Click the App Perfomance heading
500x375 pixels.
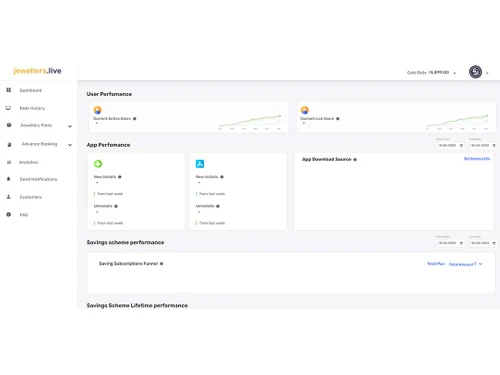(x=108, y=145)
